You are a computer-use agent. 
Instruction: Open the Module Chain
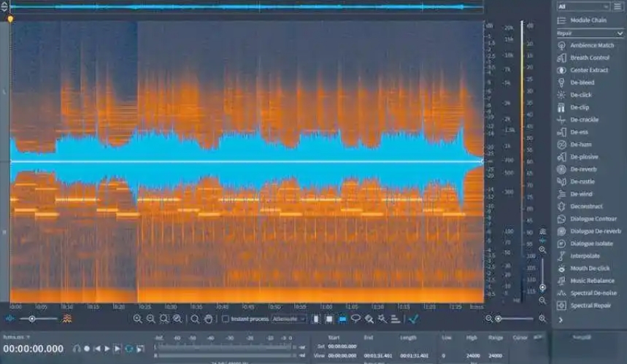pos(588,20)
